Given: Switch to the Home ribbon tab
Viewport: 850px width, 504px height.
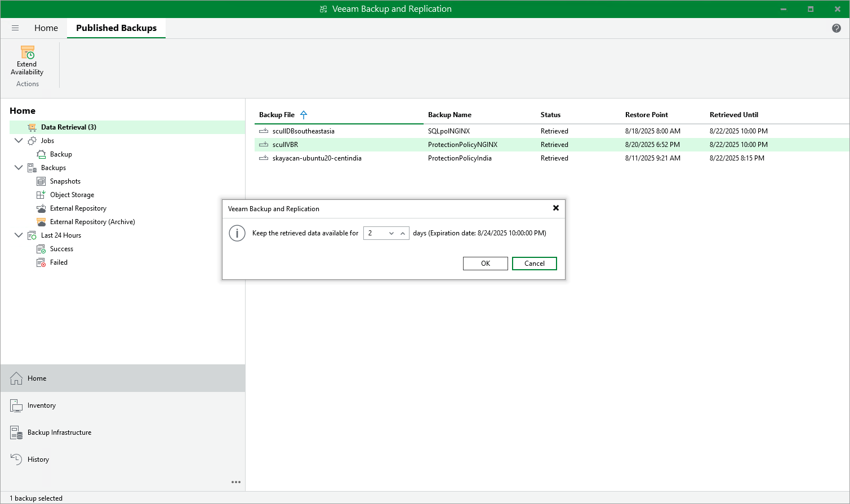Looking at the screenshot, I should pos(46,28).
